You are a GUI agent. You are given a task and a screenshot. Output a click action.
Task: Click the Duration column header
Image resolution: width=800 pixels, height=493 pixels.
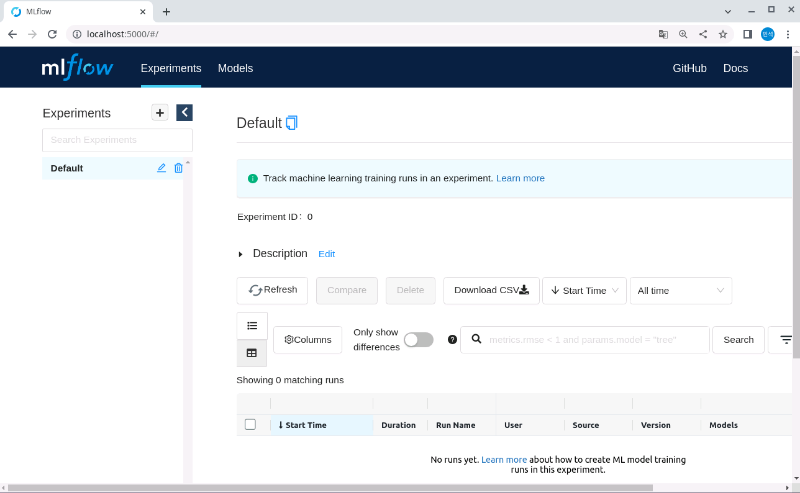coord(398,425)
